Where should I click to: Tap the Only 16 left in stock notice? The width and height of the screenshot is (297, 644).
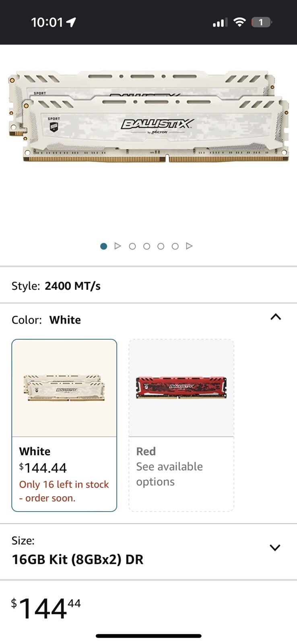pyautogui.click(x=64, y=491)
